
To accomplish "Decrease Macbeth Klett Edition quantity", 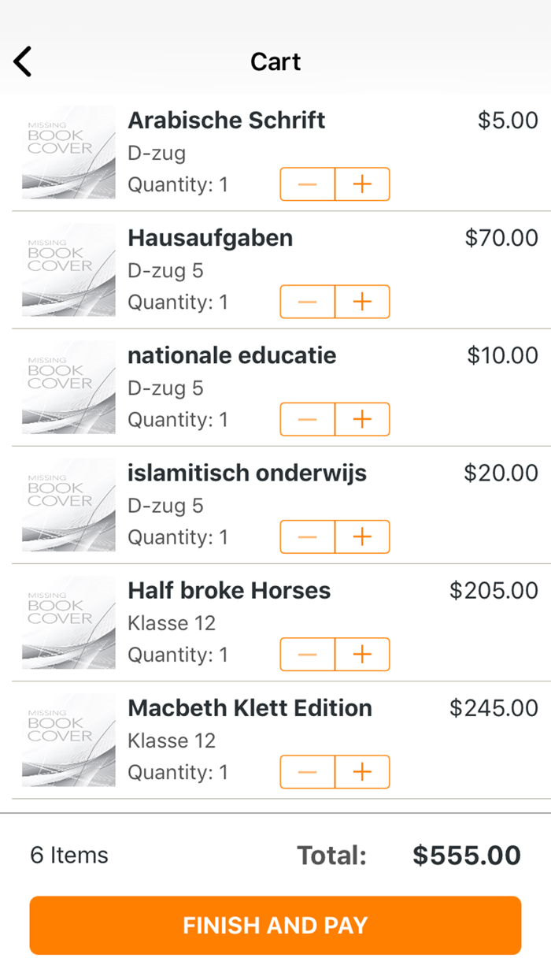I will point(308,772).
